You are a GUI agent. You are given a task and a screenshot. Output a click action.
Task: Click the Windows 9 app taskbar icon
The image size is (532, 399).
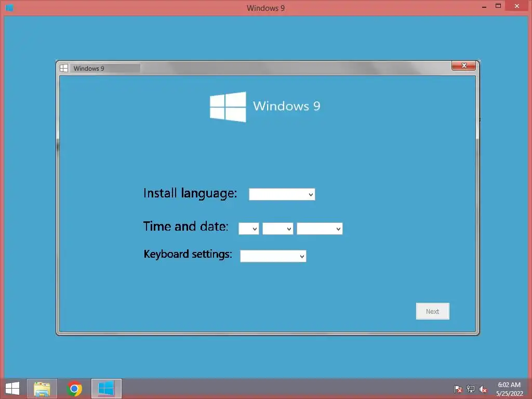click(106, 389)
